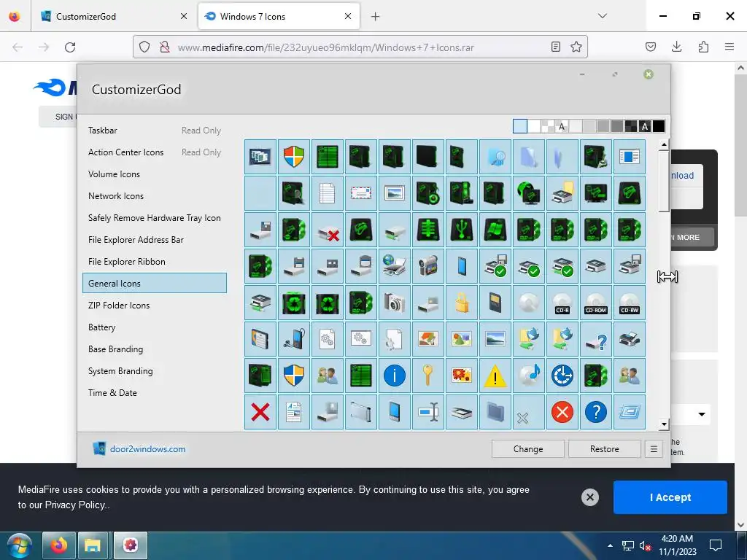Open the Taskbar category
Image resolution: width=747 pixels, height=560 pixels.
pos(155,130)
